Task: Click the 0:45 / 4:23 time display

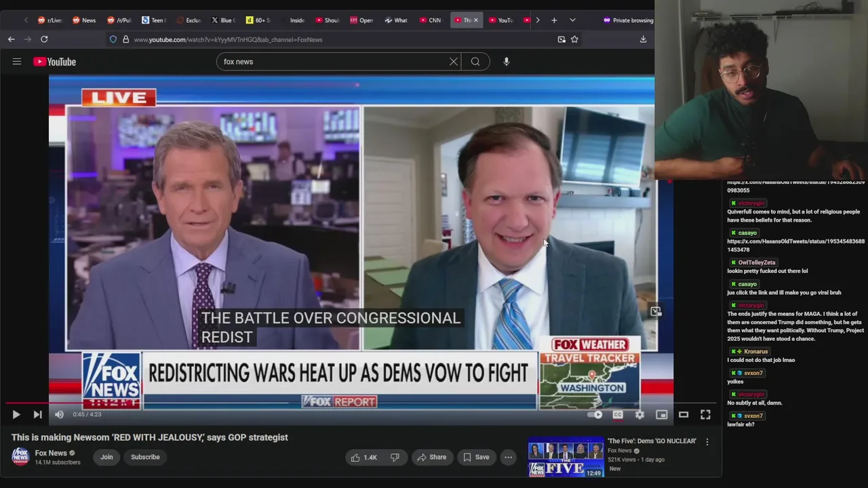Action: pos(87,415)
